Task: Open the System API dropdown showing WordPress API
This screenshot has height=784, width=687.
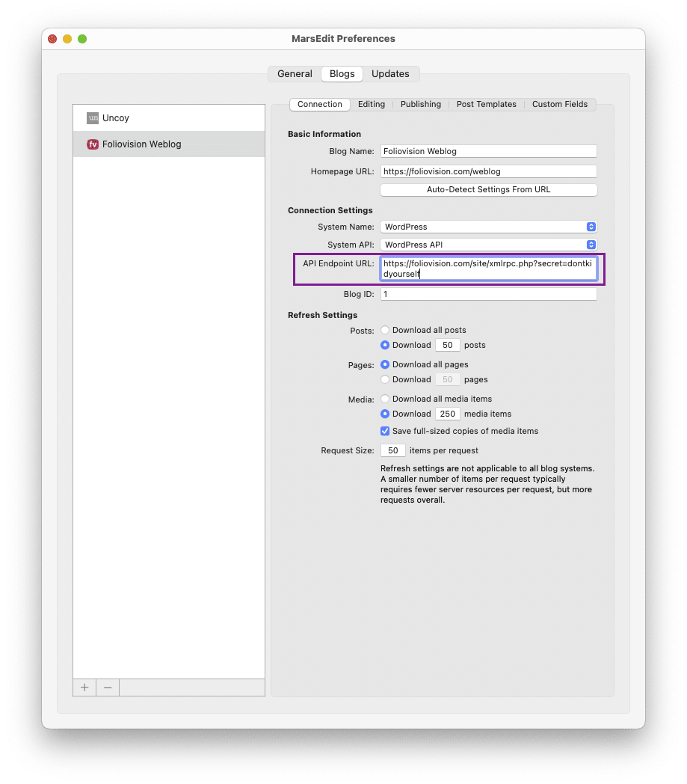Action: tap(489, 245)
